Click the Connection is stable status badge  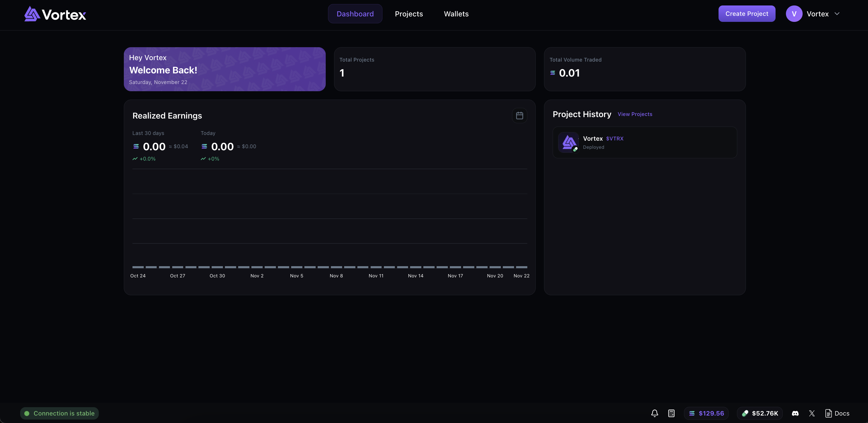click(x=59, y=413)
